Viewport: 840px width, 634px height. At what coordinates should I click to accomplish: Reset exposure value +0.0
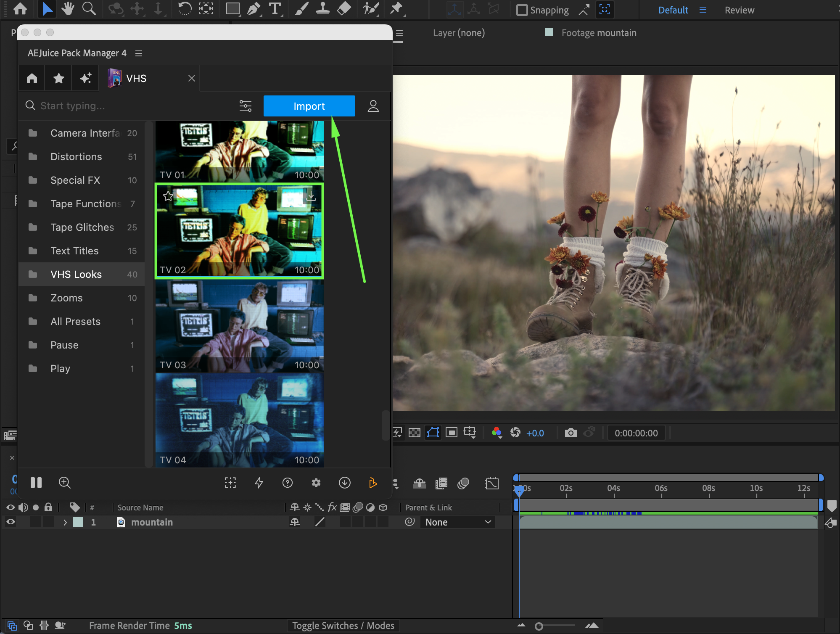point(535,433)
